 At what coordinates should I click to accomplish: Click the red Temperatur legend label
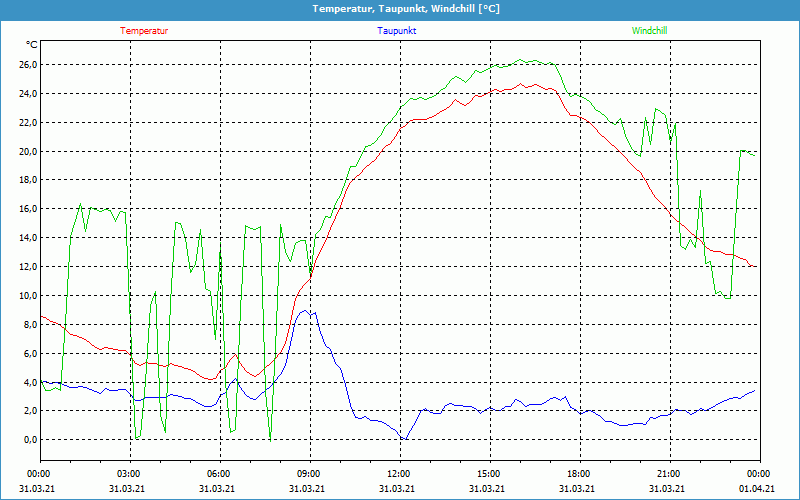[144, 31]
